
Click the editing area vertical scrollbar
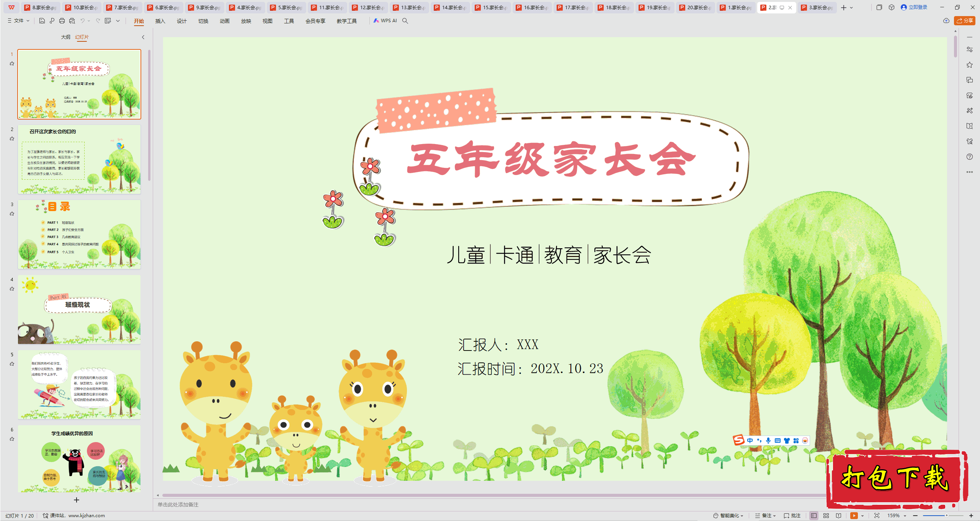pos(955,46)
